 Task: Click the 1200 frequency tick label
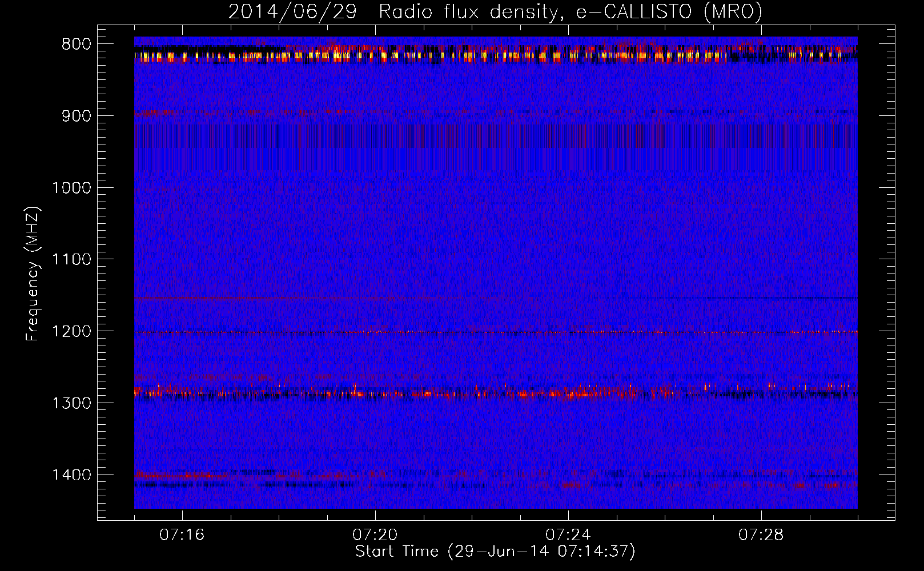71,332
